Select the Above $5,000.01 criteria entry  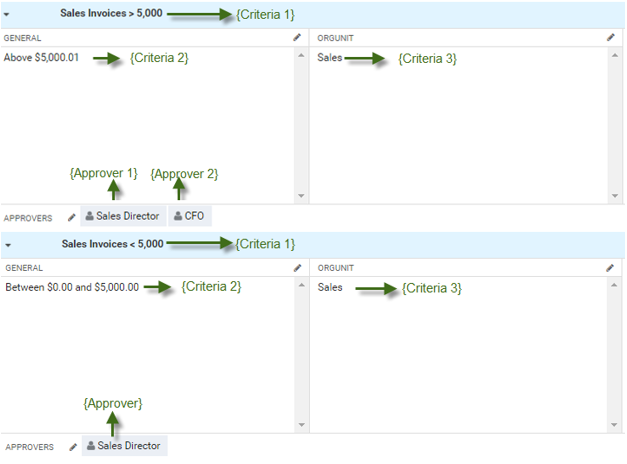pos(41,58)
